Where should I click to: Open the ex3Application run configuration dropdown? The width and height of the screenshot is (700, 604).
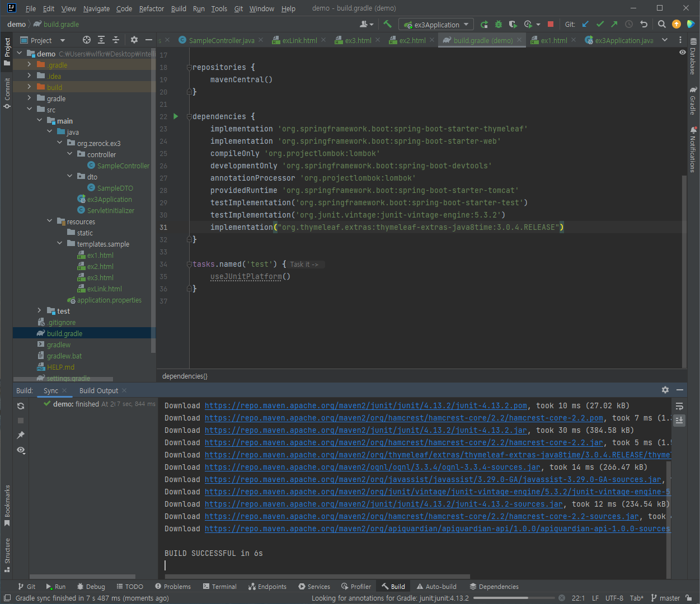(x=436, y=25)
